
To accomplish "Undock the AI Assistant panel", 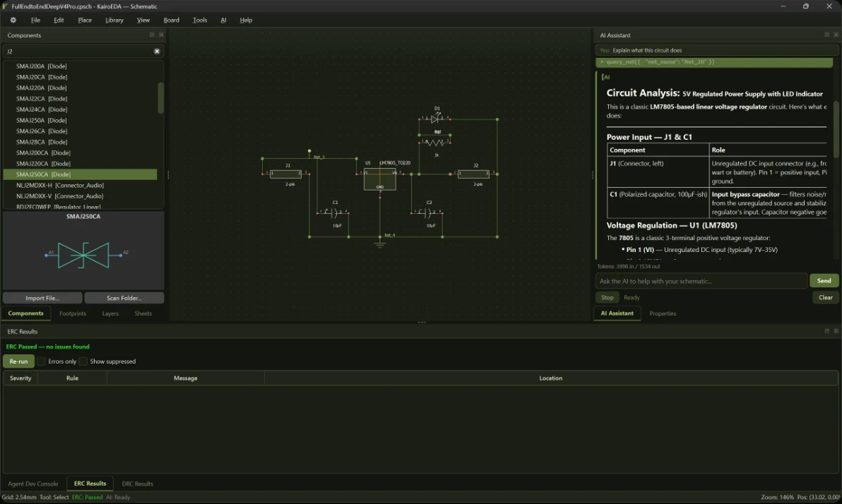I will pos(827,35).
